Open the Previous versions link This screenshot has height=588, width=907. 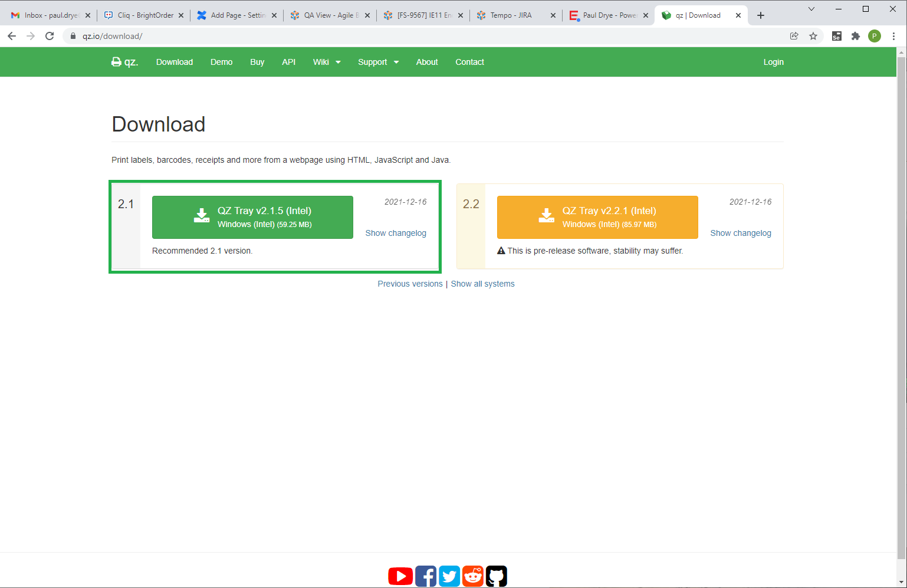[x=410, y=284]
